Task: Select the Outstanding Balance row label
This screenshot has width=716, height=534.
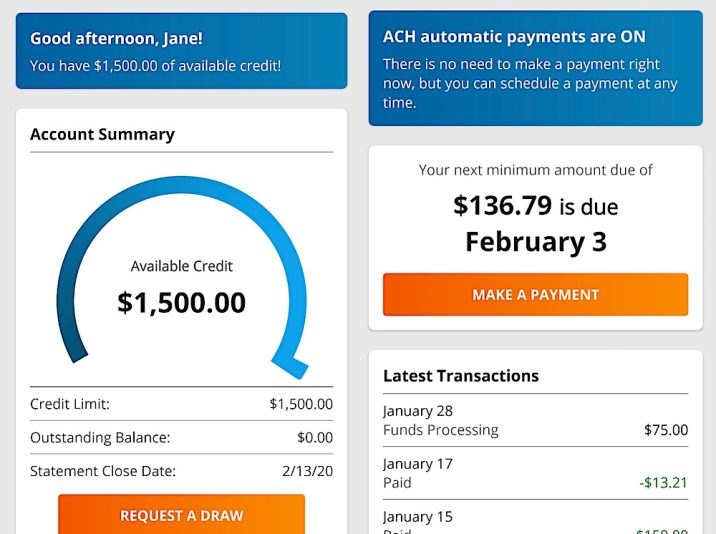Action: click(100, 437)
